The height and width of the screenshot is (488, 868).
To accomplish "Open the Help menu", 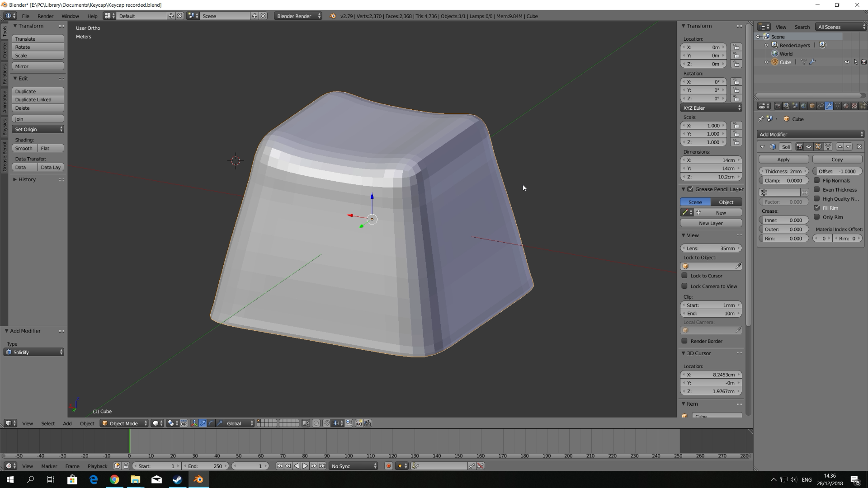I will tap(92, 16).
